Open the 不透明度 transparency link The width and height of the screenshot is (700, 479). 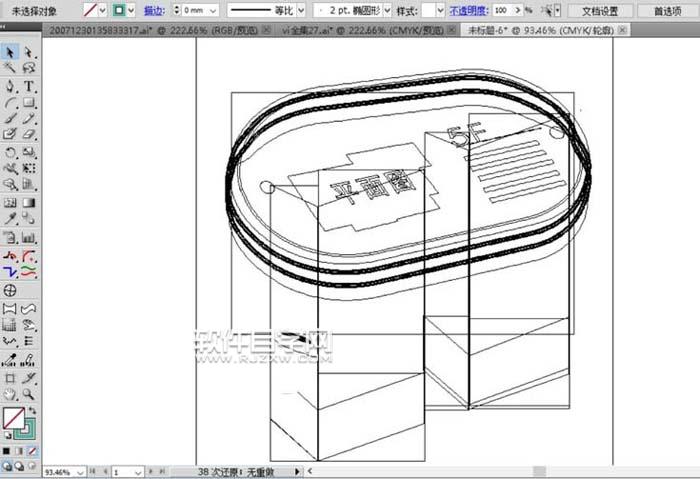coord(469,10)
